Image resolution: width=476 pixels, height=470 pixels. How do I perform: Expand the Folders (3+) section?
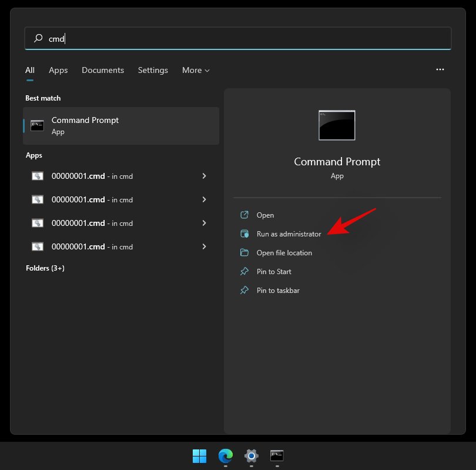click(x=45, y=268)
